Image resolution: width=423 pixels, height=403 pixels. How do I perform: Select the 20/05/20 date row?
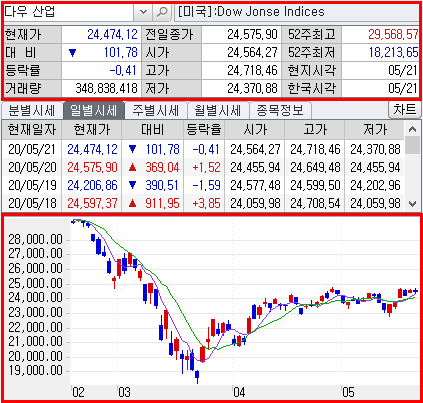(203, 167)
